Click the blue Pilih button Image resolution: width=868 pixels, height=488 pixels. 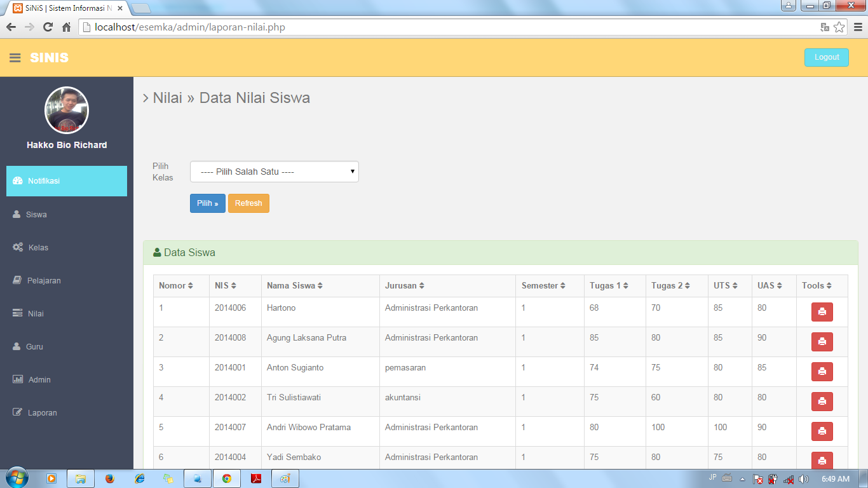[208, 203]
